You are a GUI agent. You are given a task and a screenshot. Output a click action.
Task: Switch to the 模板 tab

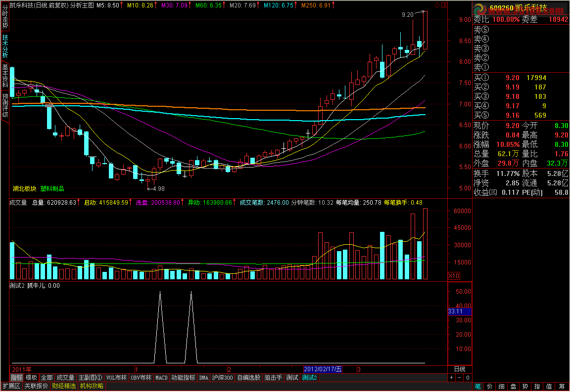point(31,378)
